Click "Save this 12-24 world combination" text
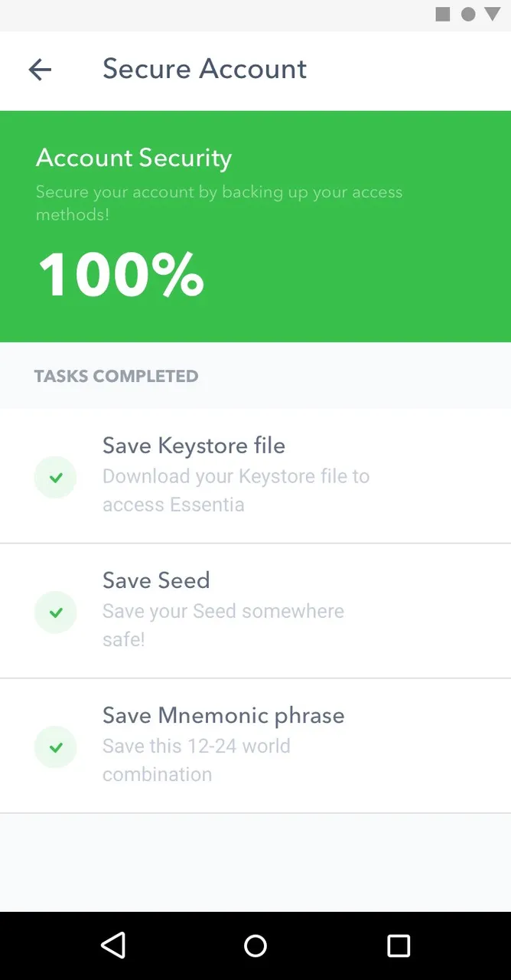 197,760
